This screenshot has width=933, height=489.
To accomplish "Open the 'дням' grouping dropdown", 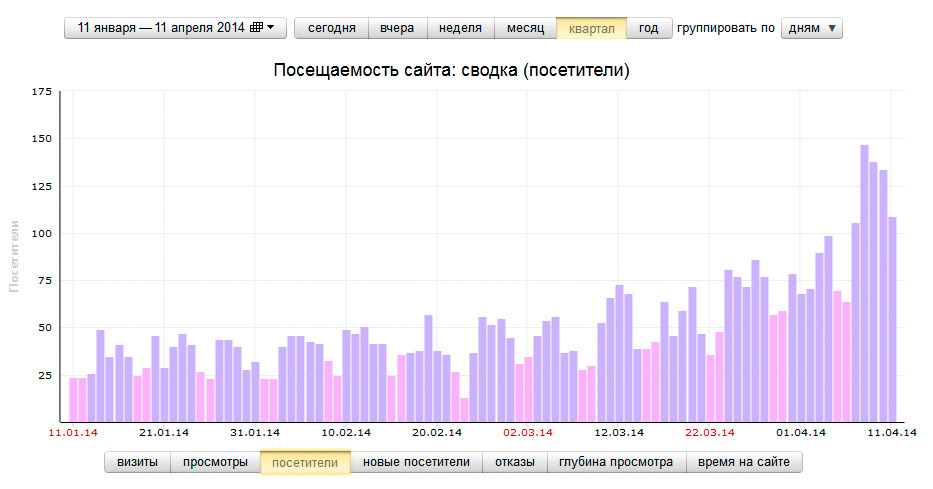I will pos(811,28).
